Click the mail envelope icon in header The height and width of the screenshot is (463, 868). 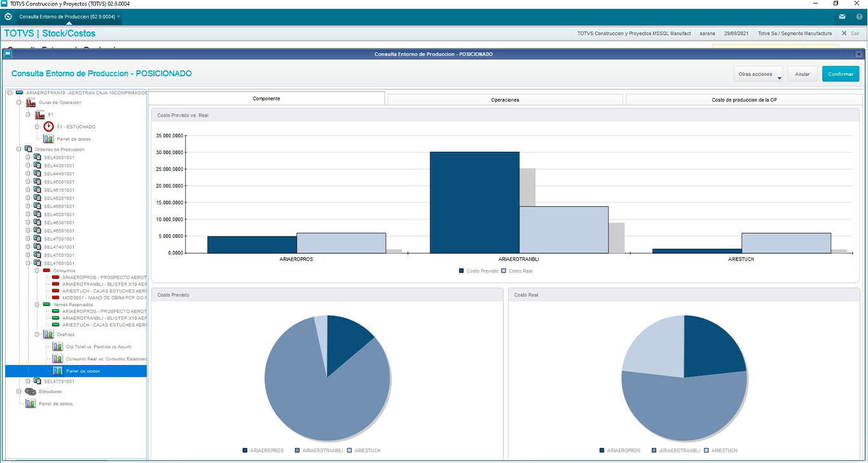coord(842,17)
